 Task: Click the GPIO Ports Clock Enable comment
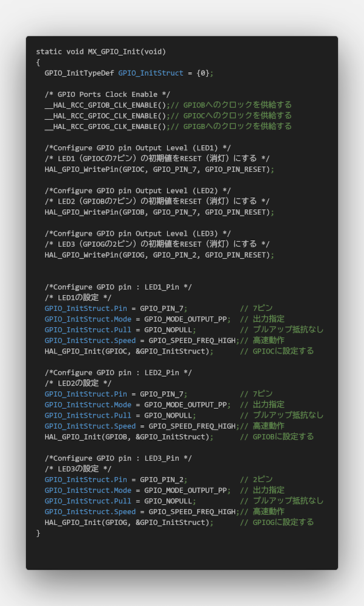107,94
